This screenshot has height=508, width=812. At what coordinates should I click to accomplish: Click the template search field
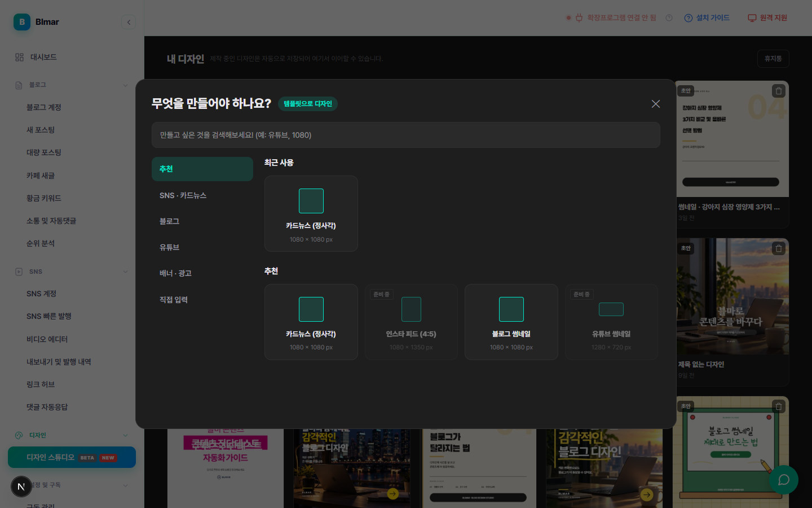tap(406, 135)
